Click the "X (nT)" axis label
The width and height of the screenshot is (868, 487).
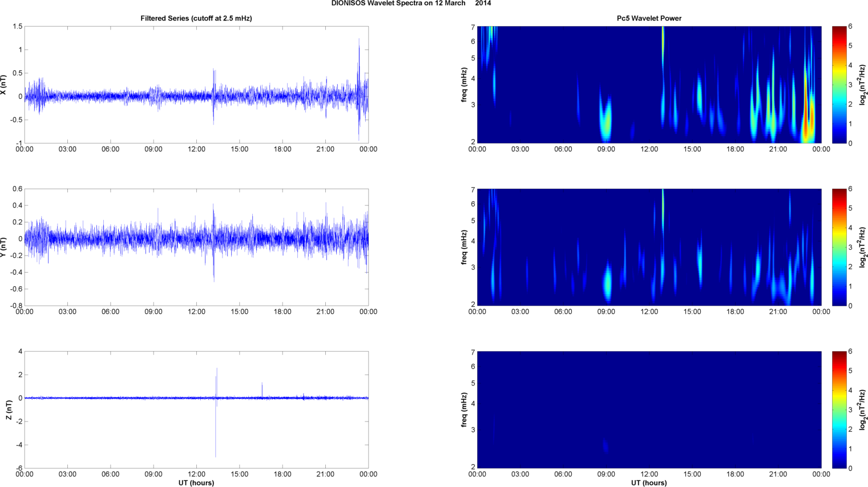tap(3, 85)
